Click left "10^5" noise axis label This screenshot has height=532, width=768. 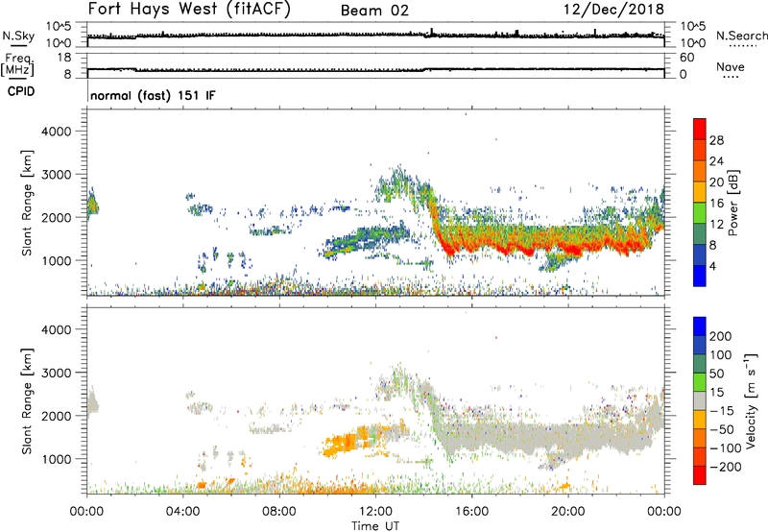click(60, 27)
